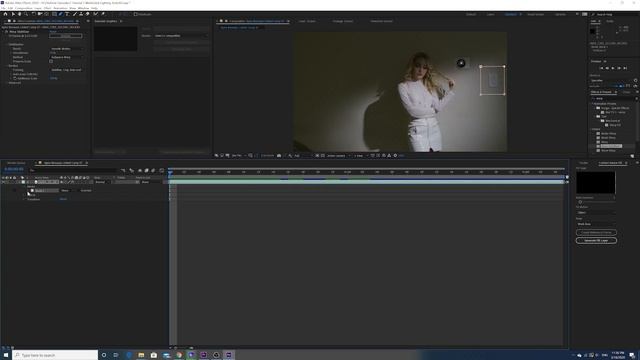Viewport: 640px width, 360px height.
Task: Select the Type tool
Action: tap(67, 14)
